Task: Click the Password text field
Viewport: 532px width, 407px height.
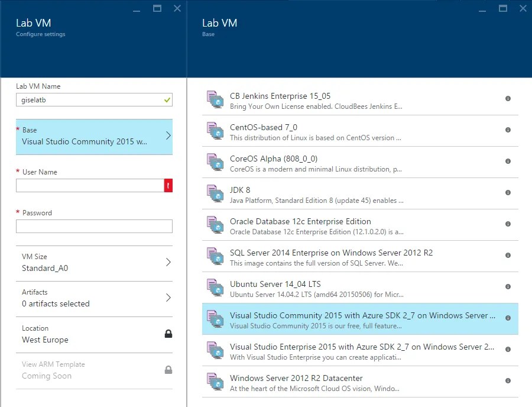Action: click(x=94, y=227)
